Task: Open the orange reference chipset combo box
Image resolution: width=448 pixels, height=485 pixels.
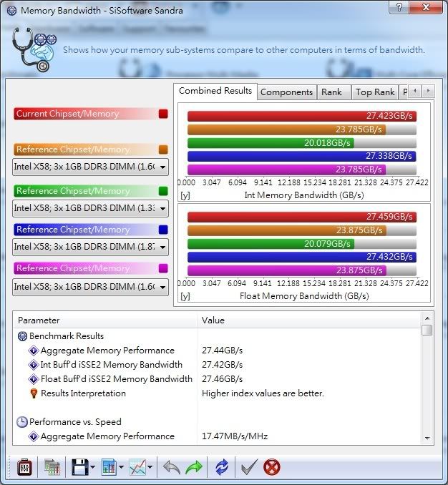Action: [x=90, y=167]
